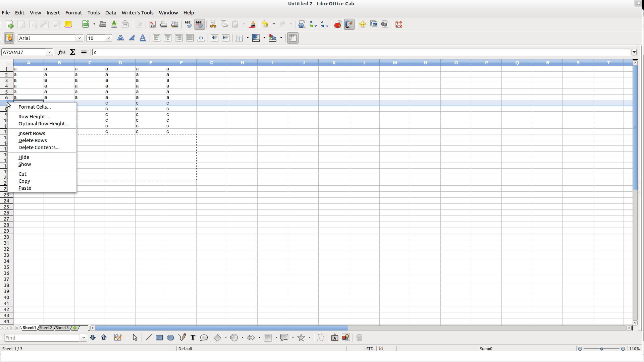Select the Text drawing tool
Image resolution: width=644 pixels, height=362 pixels.
click(193, 338)
